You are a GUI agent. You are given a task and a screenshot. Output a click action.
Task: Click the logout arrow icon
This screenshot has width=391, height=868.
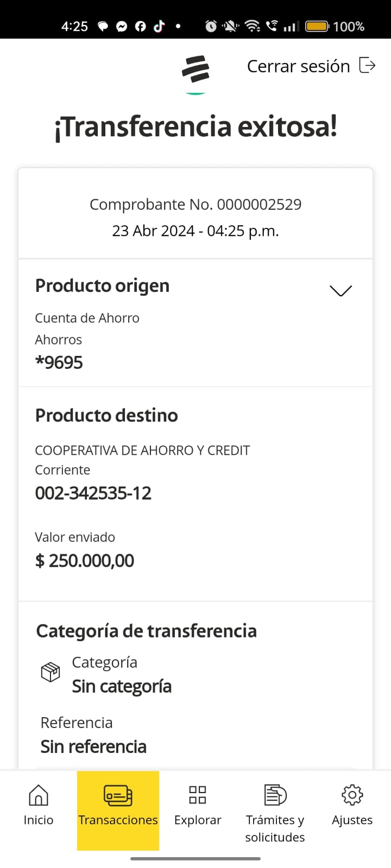click(x=368, y=66)
